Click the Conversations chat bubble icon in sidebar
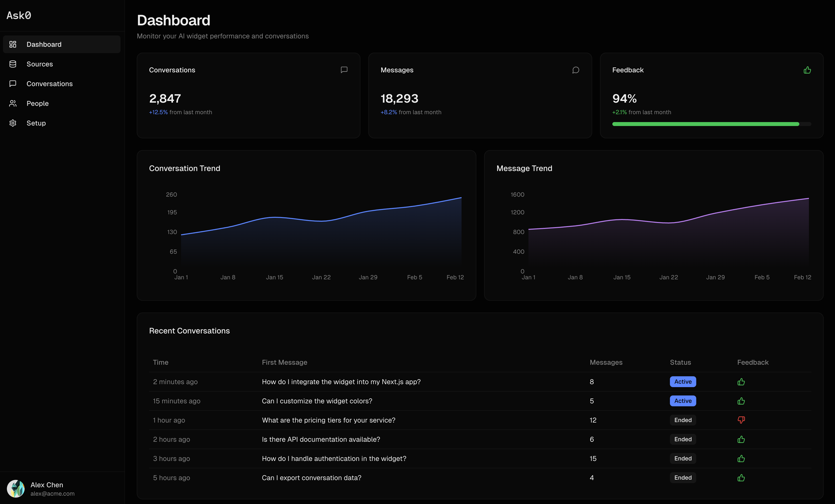835x504 pixels. click(13, 83)
